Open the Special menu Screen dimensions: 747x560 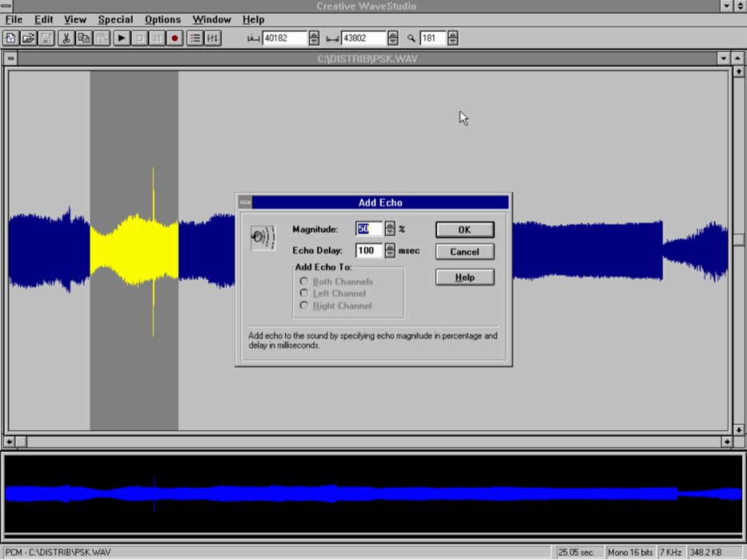click(115, 19)
